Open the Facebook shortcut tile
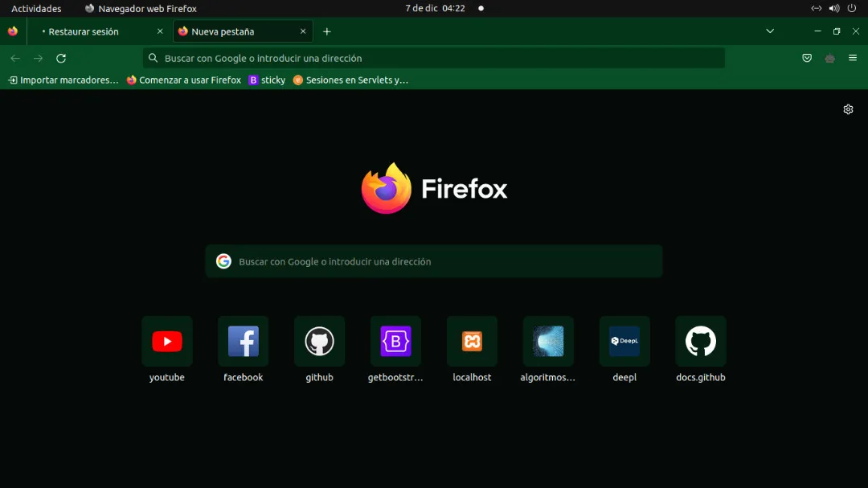This screenshot has height=488, width=868. [243, 341]
